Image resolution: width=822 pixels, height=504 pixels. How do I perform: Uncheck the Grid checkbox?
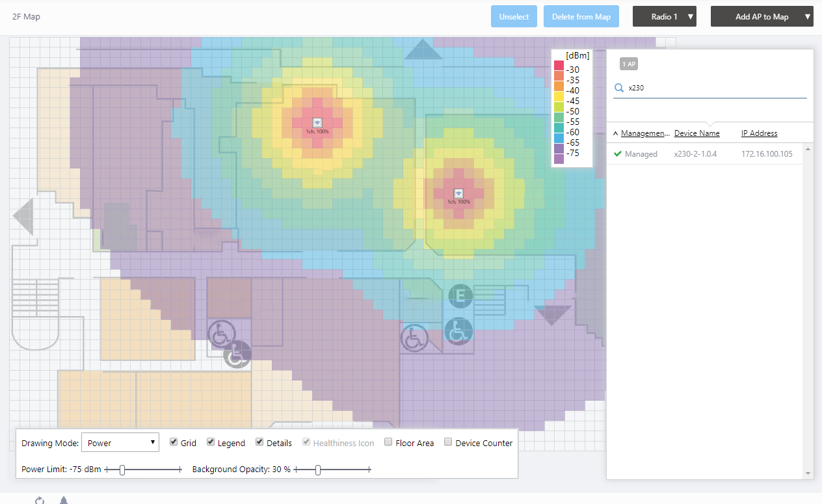174,442
